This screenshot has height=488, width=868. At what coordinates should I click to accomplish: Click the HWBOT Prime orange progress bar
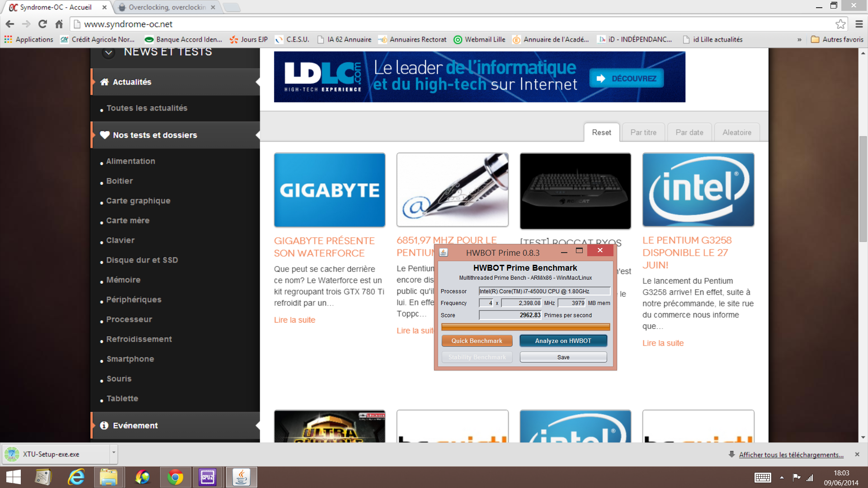(525, 327)
